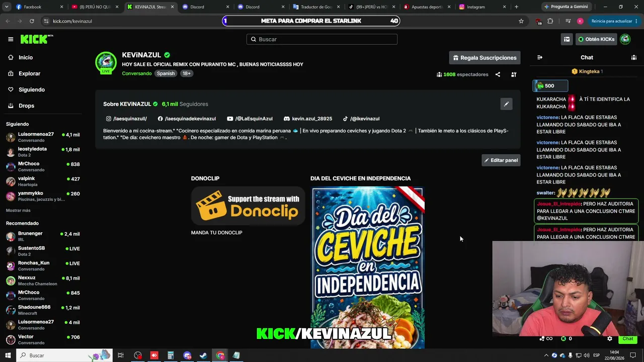Open Explorar page
Viewport: 644px width, 362px height.
[29, 73]
